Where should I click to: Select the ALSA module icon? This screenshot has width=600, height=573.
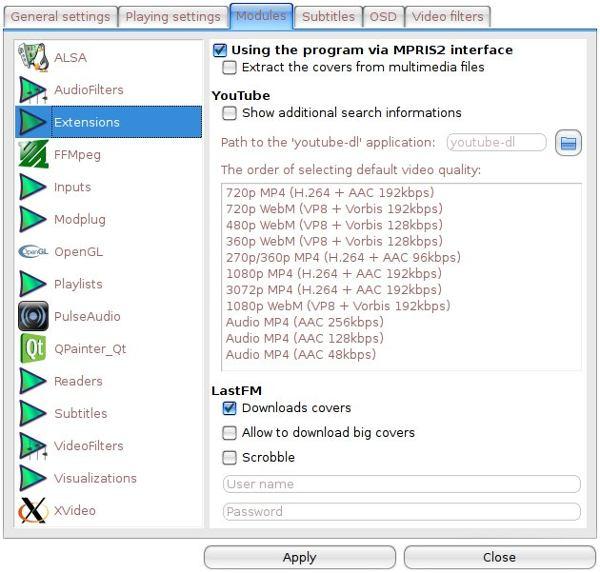click(x=33, y=57)
